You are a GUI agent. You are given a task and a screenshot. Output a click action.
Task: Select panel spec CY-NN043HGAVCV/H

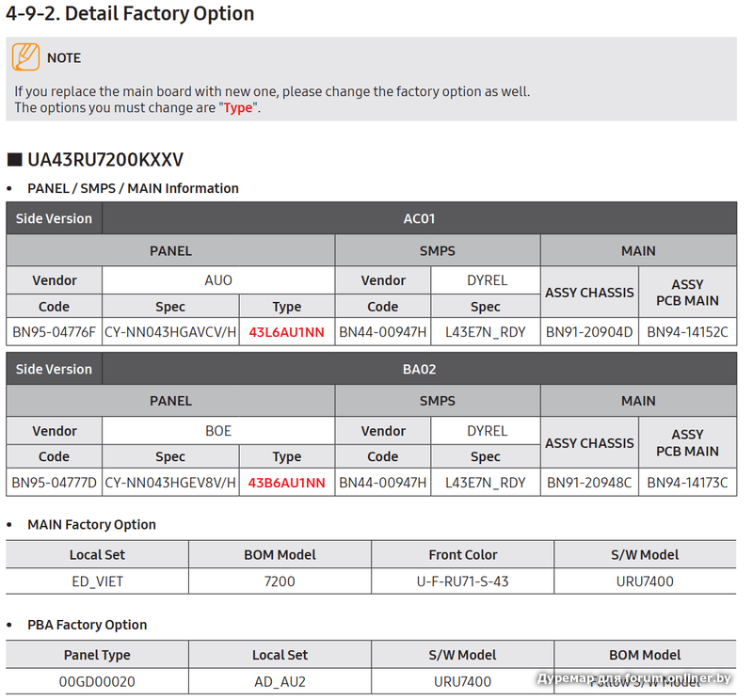170,332
